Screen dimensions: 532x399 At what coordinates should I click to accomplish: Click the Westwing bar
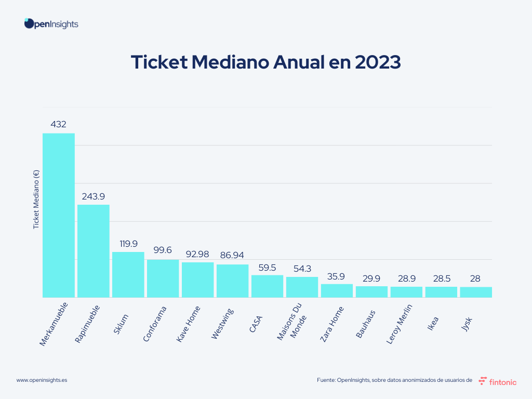(232, 281)
